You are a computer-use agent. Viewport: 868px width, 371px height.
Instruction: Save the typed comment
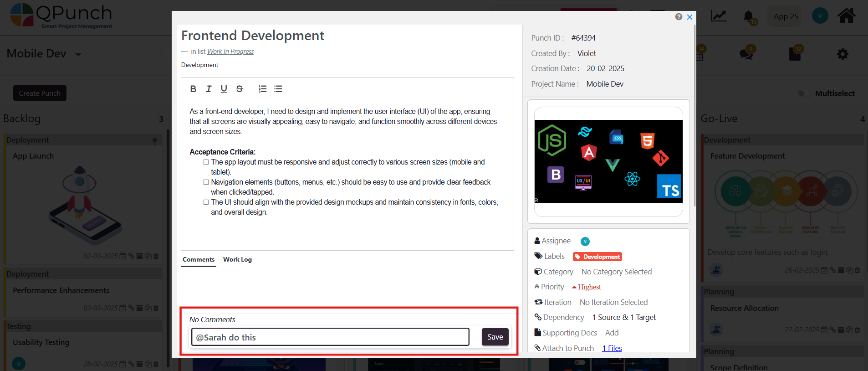[x=495, y=337]
